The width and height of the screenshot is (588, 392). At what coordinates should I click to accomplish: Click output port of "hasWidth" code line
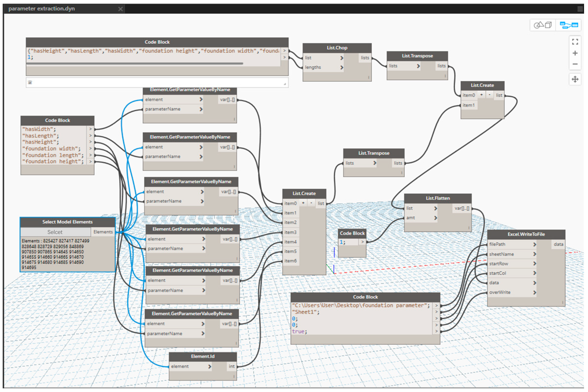pos(91,129)
